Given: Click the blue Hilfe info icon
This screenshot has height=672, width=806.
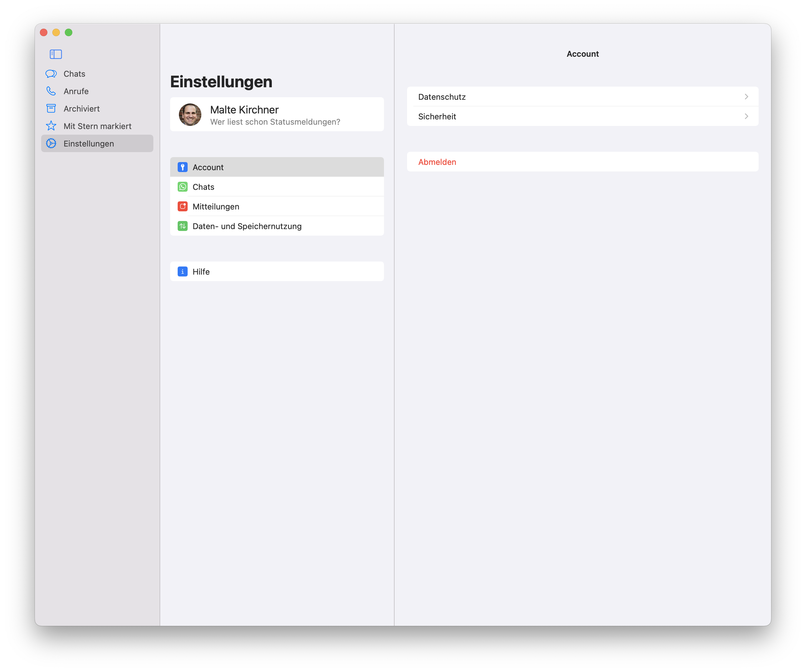Looking at the screenshot, I should pos(183,272).
